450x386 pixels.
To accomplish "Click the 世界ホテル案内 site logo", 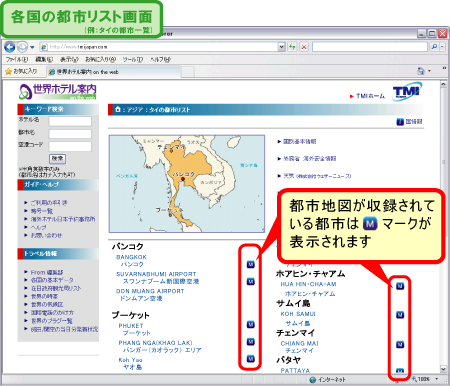I will coord(58,91).
